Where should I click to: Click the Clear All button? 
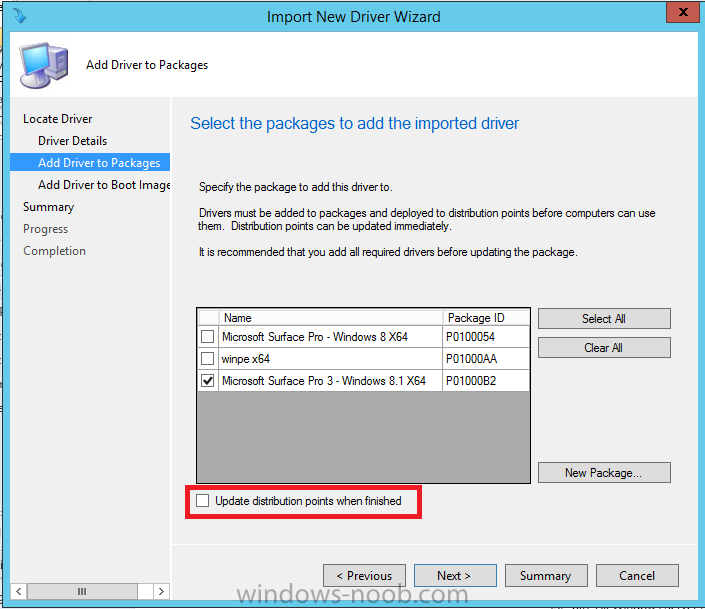point(604,348)
